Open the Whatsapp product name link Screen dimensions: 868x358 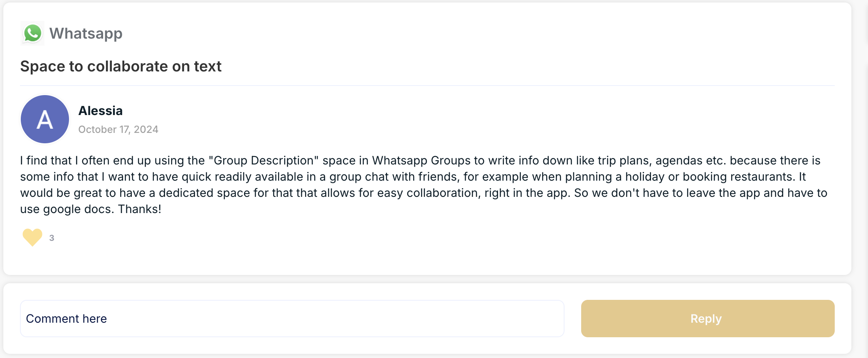[x=86, y=34]
